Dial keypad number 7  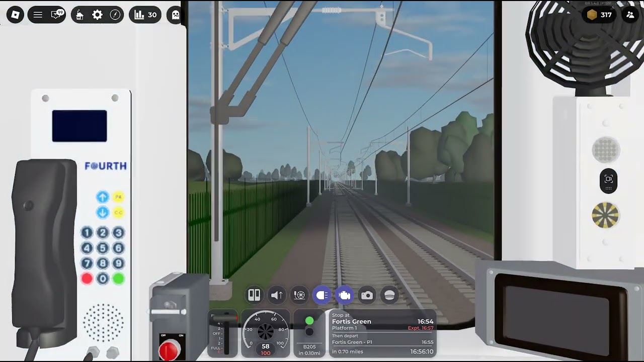click(87, 263)
